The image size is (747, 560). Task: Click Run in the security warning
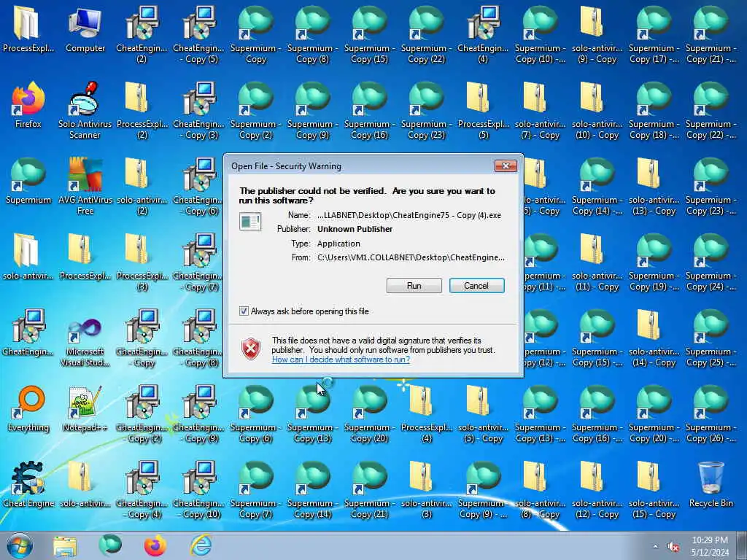[414, 286]
